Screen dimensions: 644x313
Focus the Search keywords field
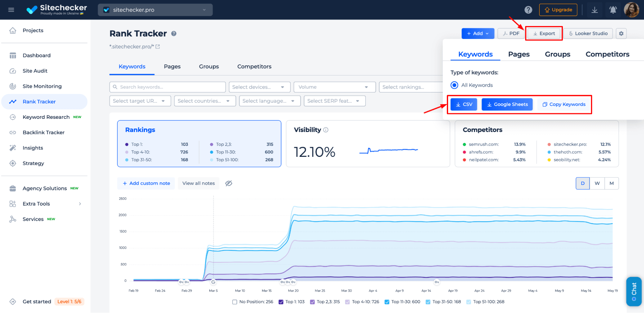168,87
